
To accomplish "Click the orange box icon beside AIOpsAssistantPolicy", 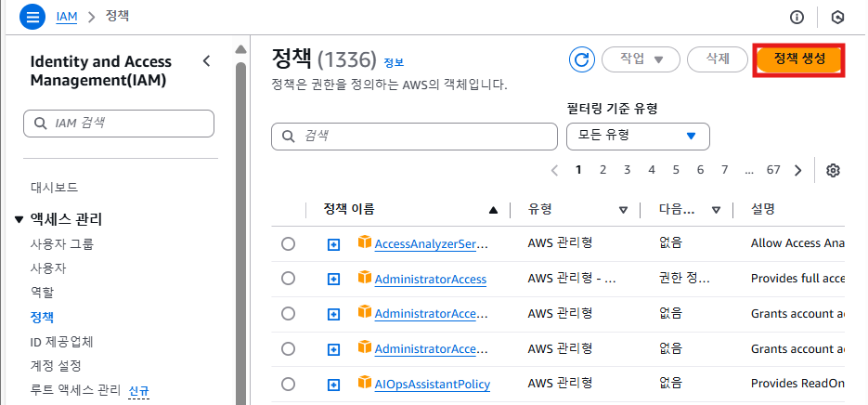I will [x=364, y=383].
